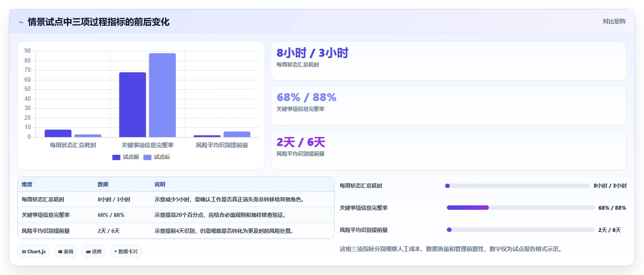Click the 试点后 bar for 每周状态汇总耗时

[x=88, y=136]
